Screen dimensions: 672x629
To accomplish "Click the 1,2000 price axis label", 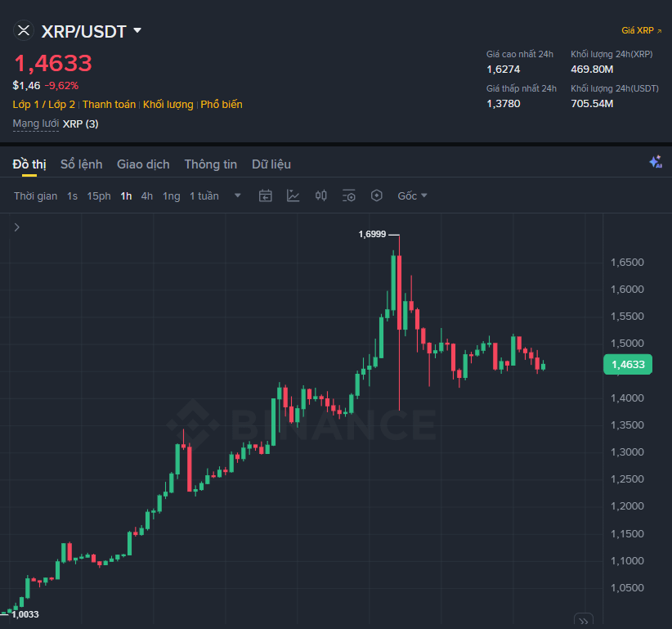I will 627,506.
